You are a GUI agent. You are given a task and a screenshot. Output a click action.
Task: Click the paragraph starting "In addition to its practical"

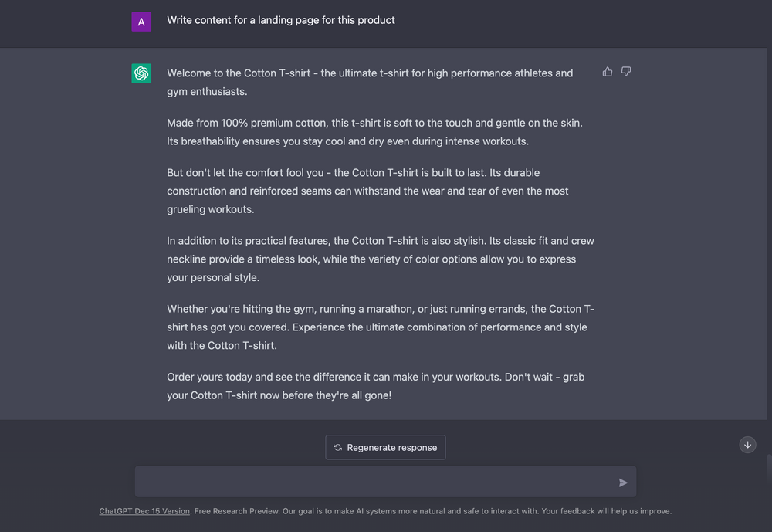[x=380, y=259]
